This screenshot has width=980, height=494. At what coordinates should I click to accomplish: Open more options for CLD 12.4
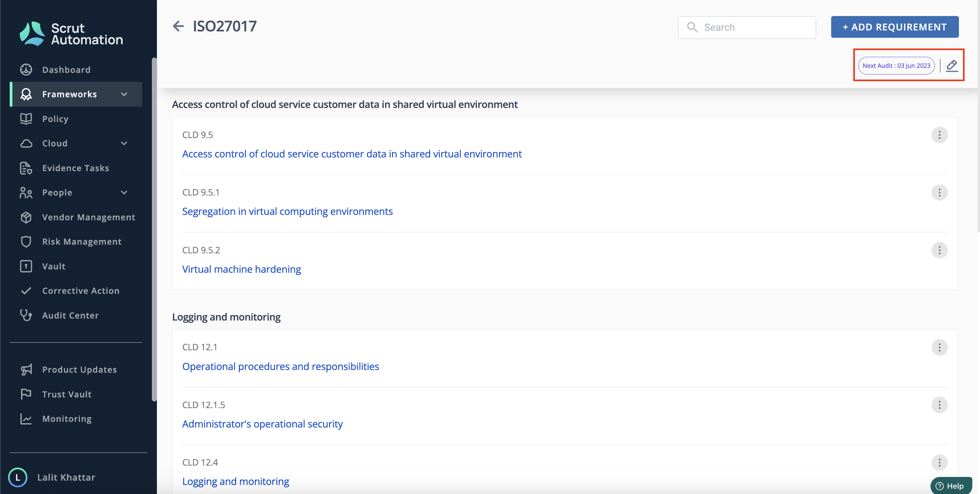[x=939, y=463]
